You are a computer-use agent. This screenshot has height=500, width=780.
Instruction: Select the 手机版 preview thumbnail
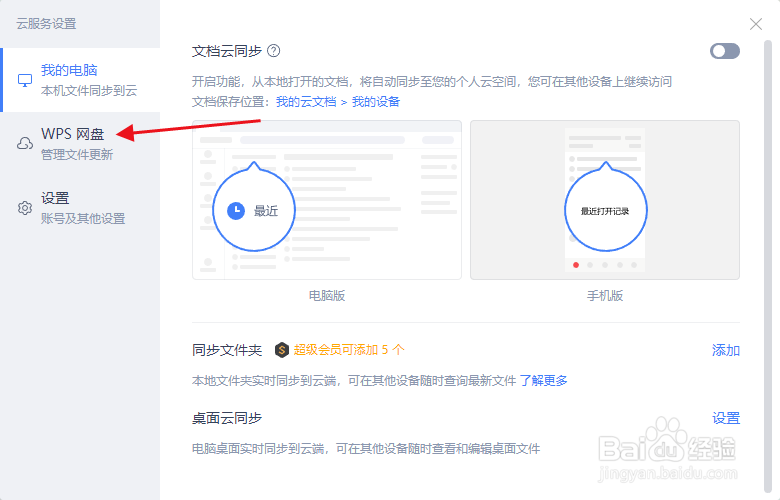tap(605, 200)
